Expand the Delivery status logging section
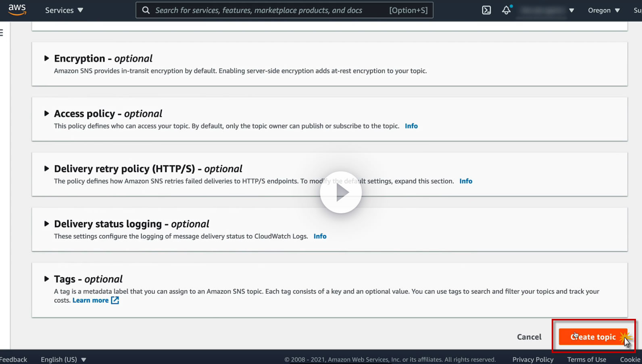Screen dimensions: 642x364 pyautogui.click(x=47, y=224)
